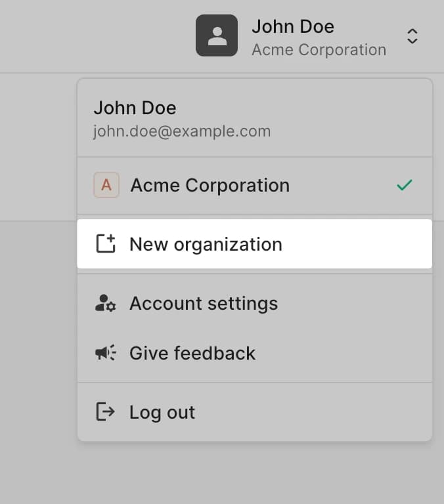The height and width of the screenshot is (504, 444).
Task: Choose the New organization menu item
Action: click(x=206, y=244)
